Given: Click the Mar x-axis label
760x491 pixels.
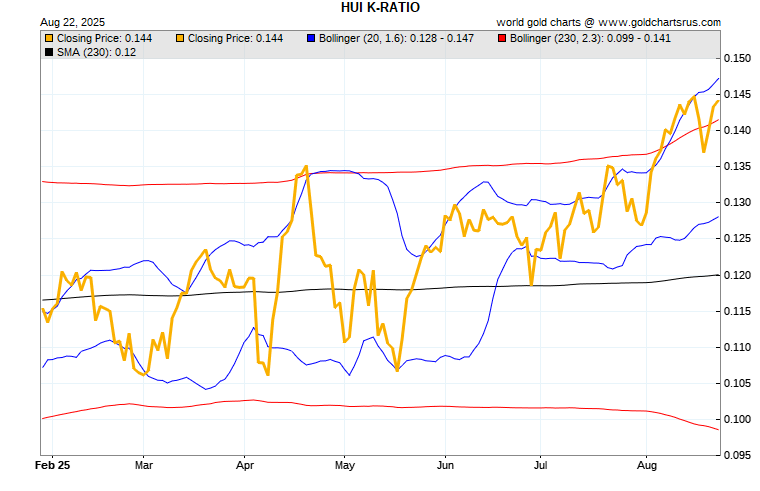Looking at the screenshot, I should 143,466.
